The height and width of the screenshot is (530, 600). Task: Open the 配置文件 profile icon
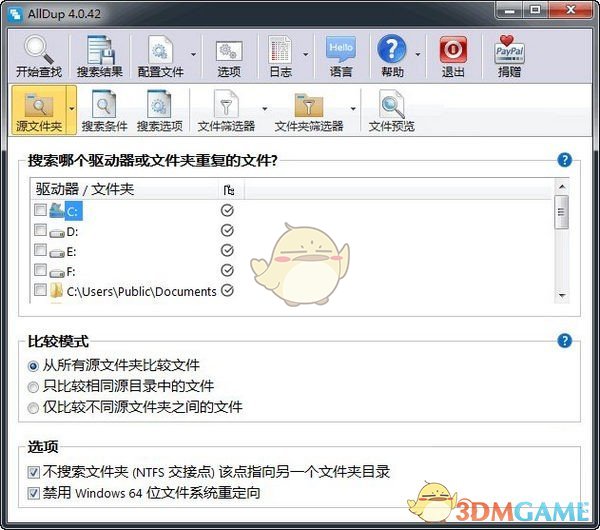click(160, 50)
